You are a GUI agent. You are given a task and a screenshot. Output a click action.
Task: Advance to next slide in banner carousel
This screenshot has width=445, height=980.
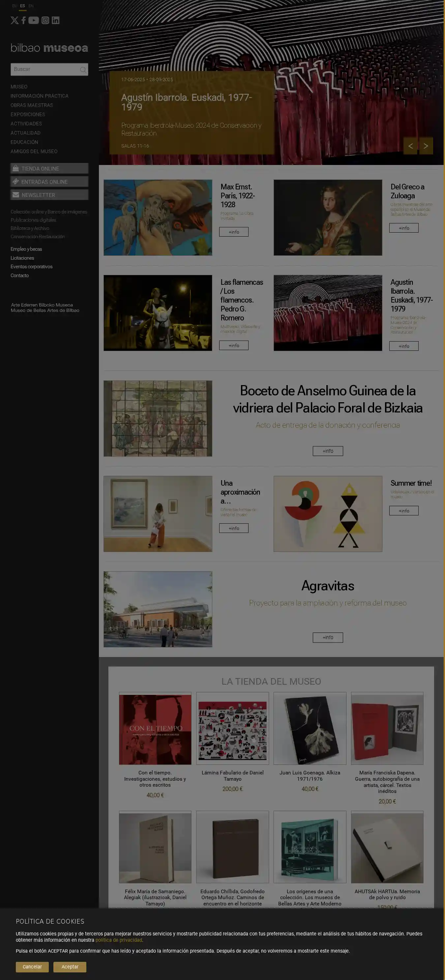tap(426, 146)
